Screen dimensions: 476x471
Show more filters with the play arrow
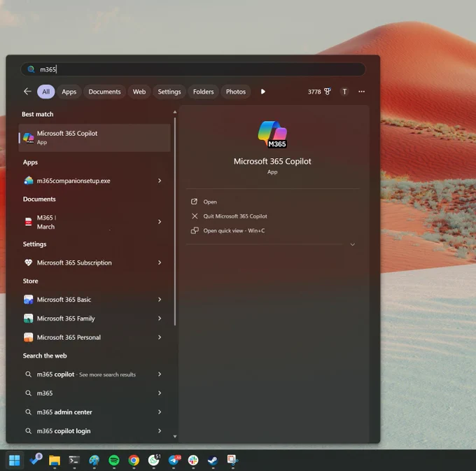[x=263, y=92]
